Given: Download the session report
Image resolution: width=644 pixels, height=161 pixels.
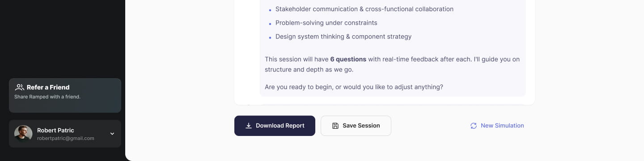Looking at the screenshot, I should point(275,126).
